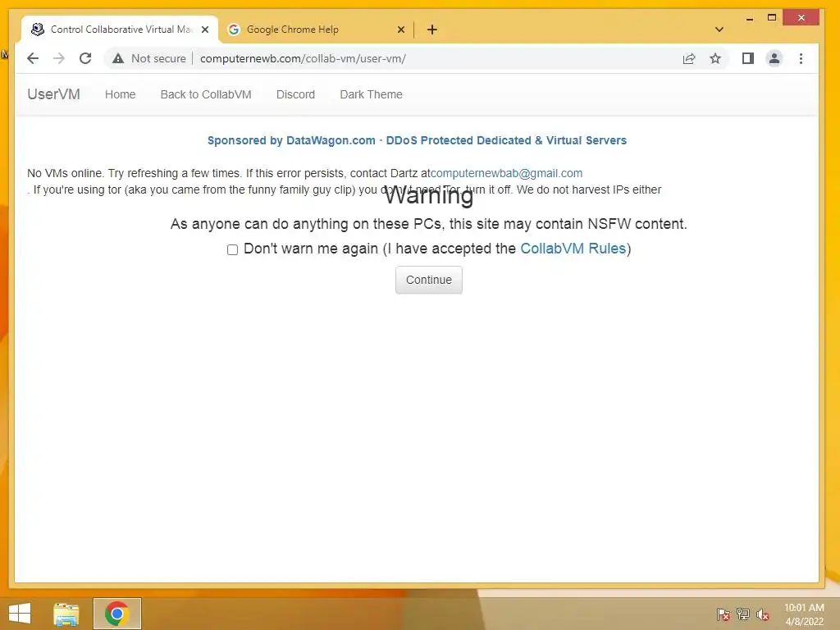Image resolution: width=840 pixels, height=630 pixels.
Task: Click the Not secure warning triangle
Action: [118, 58]
